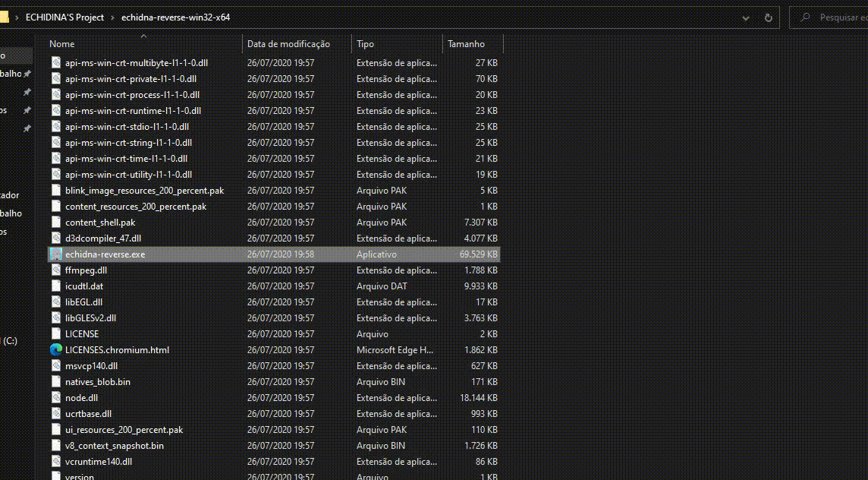Viewport: 868px width, 480px height.
Task: Click the api-ms-win-crt-stdio dll icon
Action: pyautogui.click(x=55, y=126)
